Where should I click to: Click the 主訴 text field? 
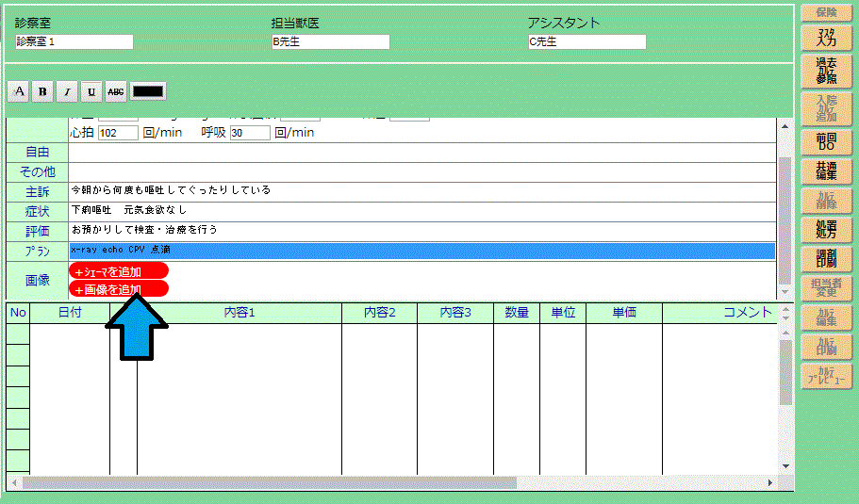tap(421, 192)
